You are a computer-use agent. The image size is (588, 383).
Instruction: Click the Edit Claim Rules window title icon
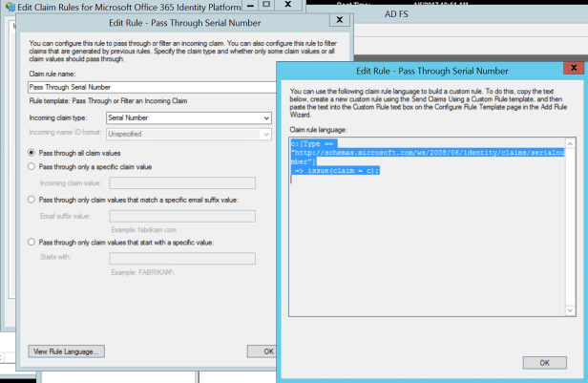click(8, 9)
